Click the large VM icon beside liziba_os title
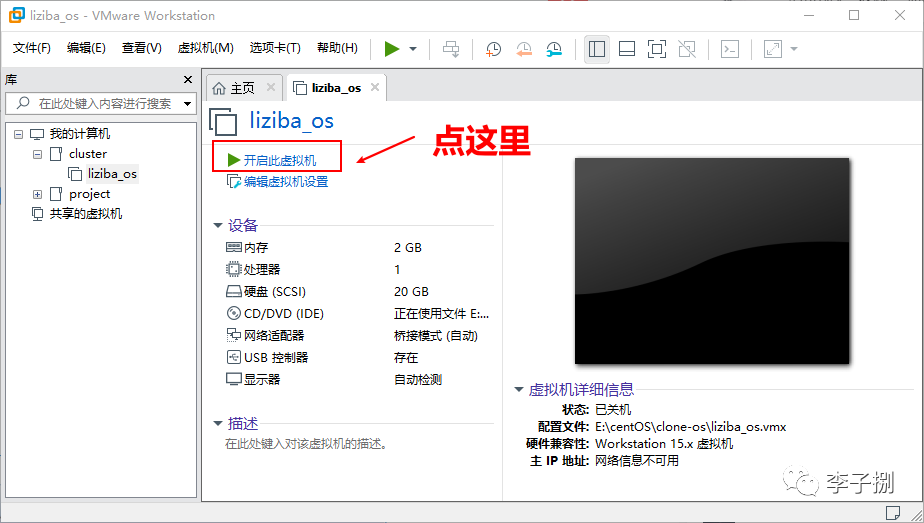This screenshot has width=924, height=523. (223, 122)
